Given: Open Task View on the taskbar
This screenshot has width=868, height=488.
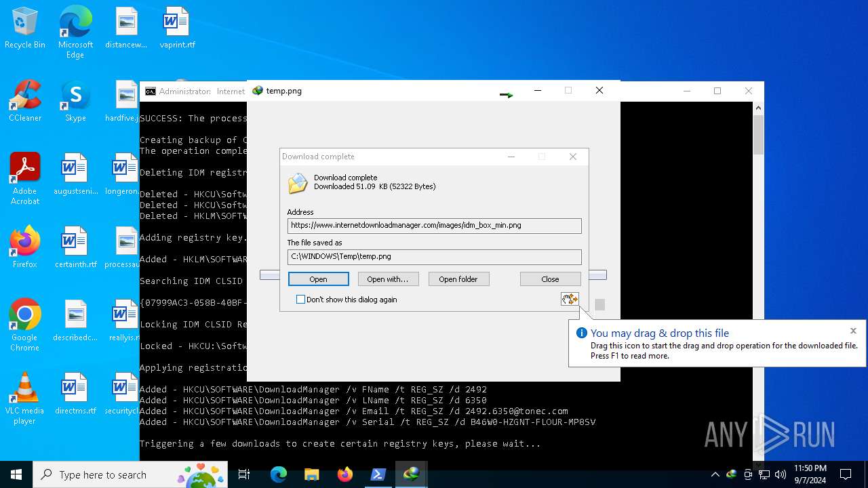Looking at the screenshot, I should pos(244,474).
